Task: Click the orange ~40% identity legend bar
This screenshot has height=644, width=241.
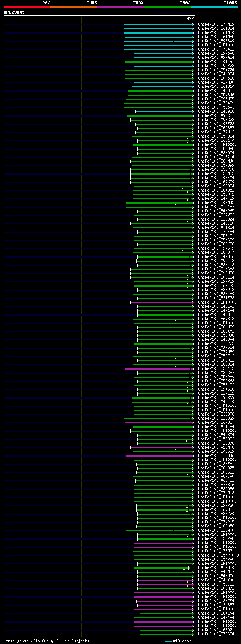Action: click(74, 7)
